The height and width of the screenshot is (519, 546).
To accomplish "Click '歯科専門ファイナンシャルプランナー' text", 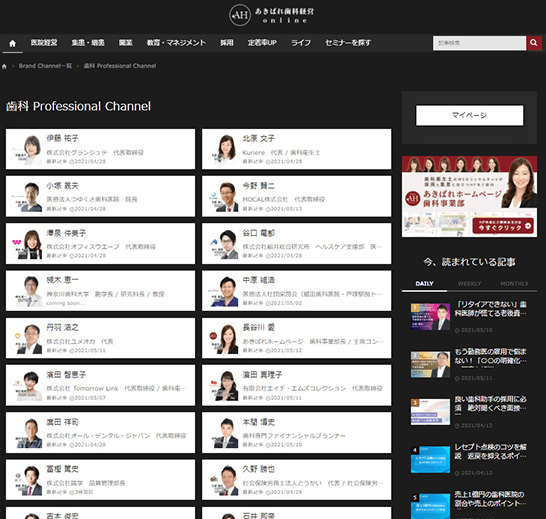I will pos(294,436).
